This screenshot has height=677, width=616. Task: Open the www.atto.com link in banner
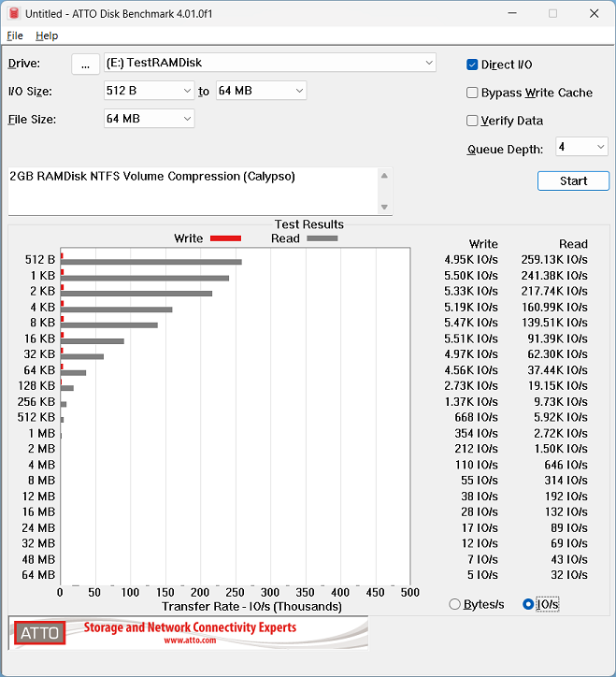point(190,641)
